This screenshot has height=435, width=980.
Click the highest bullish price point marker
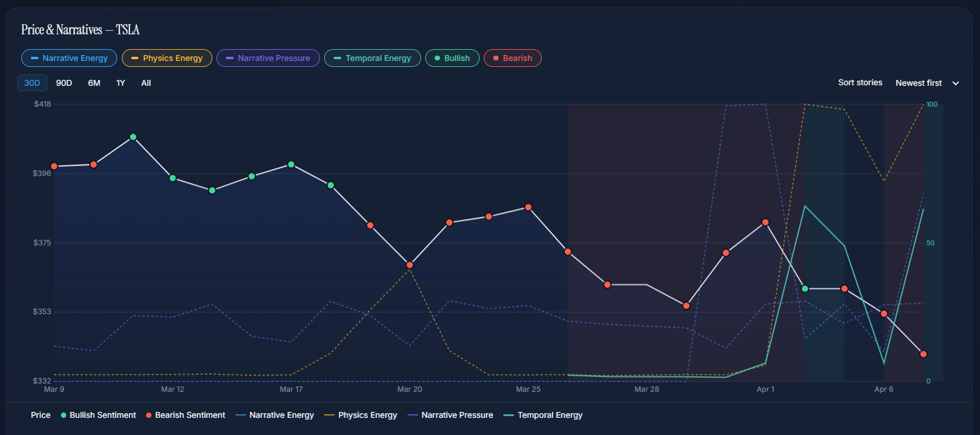[x=133, y=137]
